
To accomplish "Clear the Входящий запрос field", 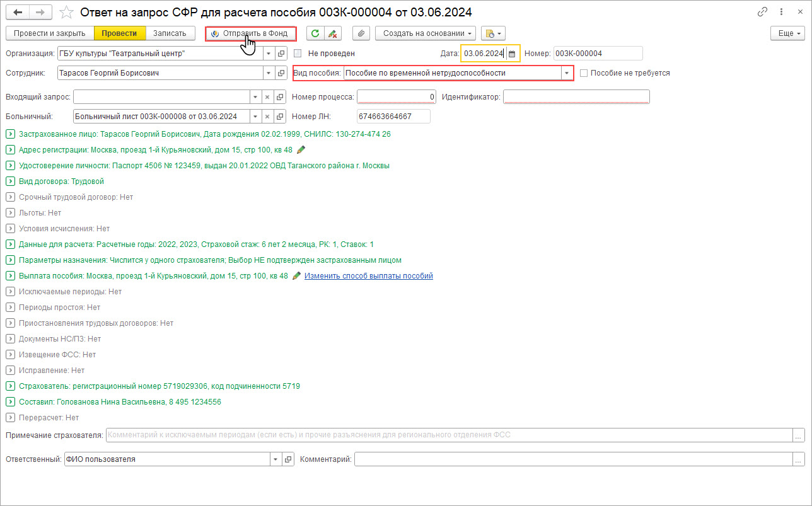I will click(x=267, y=97).
